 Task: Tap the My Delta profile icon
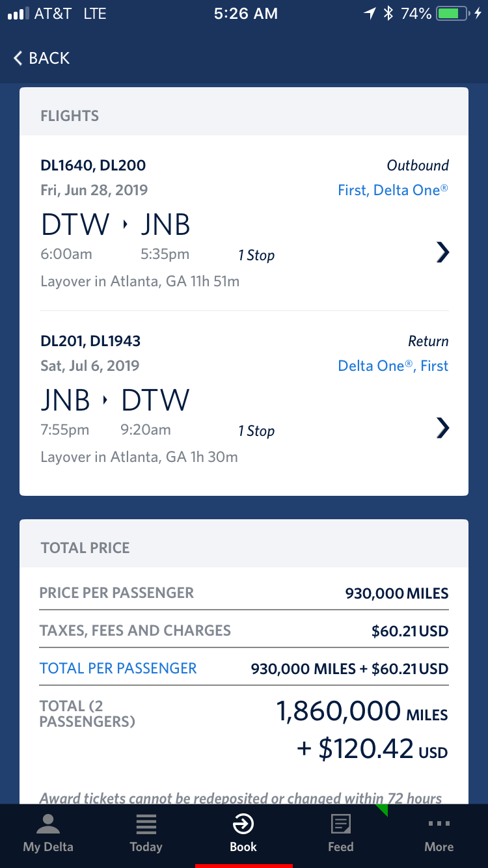[48, 824]
